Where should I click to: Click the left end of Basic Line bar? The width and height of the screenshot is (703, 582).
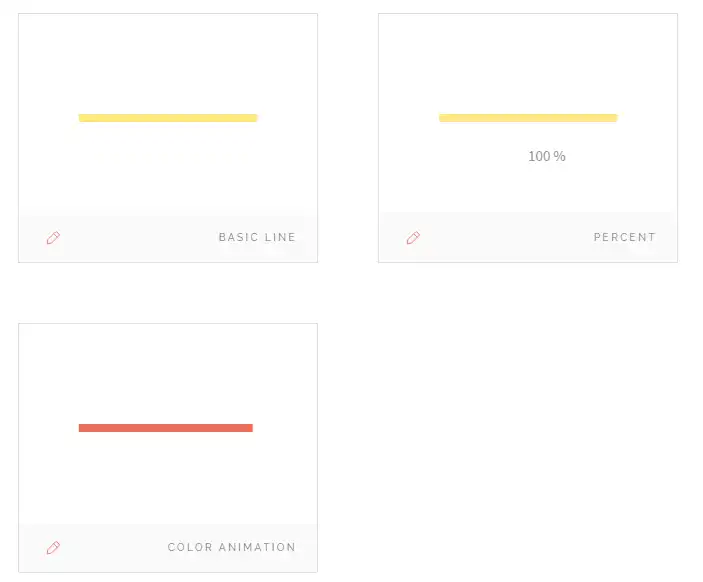pos(82,118)
